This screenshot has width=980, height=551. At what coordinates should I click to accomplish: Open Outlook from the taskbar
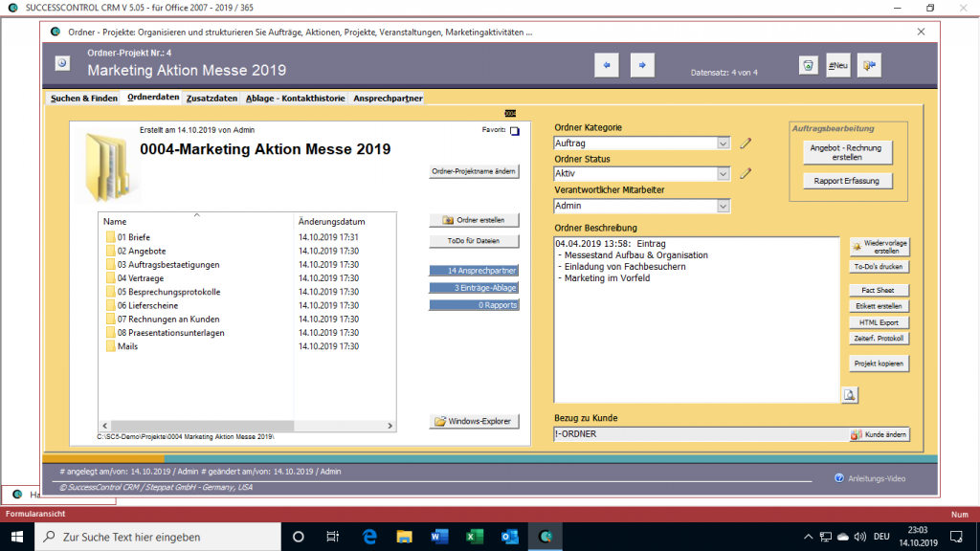pos(510,537)
